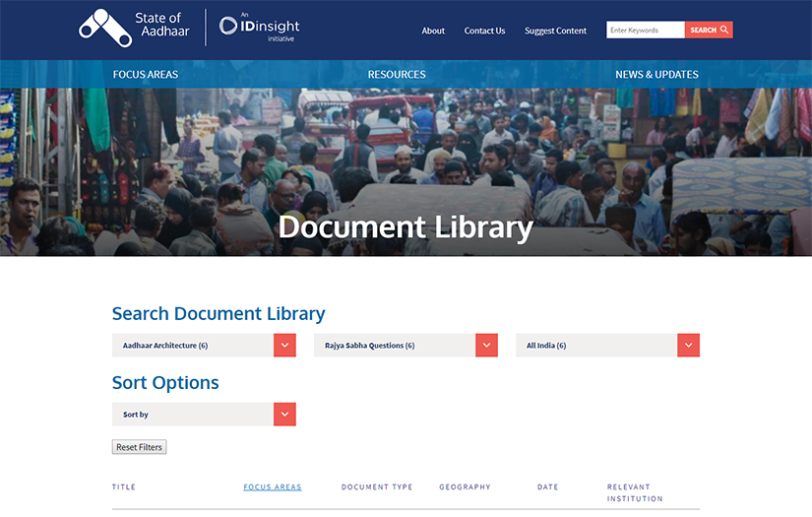Expand the Aadhaar Architecture (6) dropdown
Screen dimensions: 812x517
(204, 345)
